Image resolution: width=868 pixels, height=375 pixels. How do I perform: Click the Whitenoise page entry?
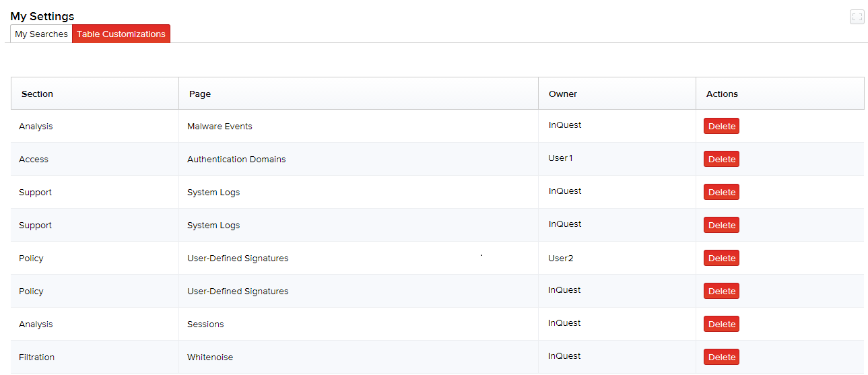(x=210, y=357)
